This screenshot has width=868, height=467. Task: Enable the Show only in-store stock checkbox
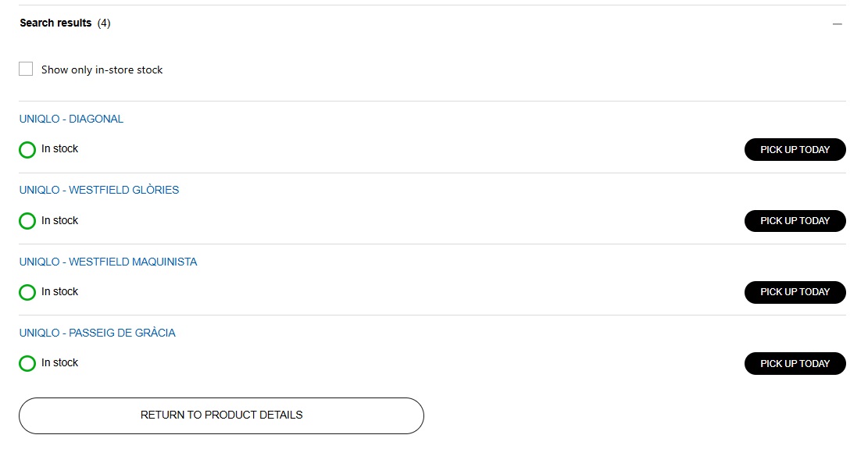click(x=26, y=70)
